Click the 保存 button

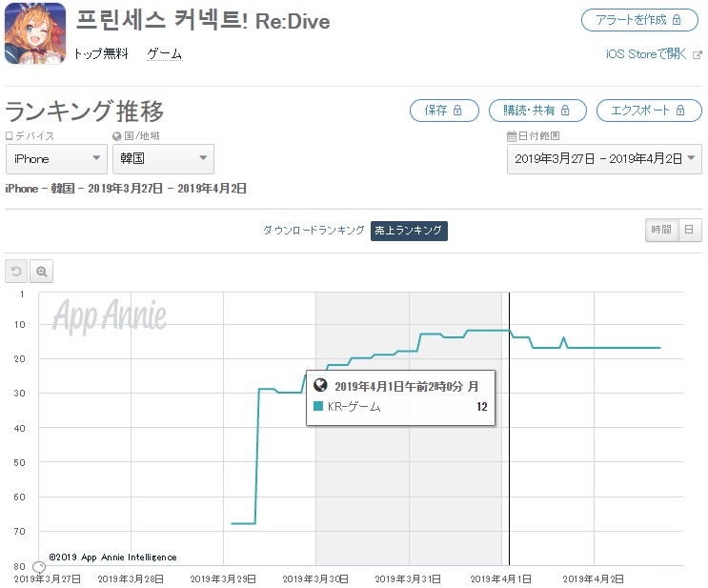point(444,111)
